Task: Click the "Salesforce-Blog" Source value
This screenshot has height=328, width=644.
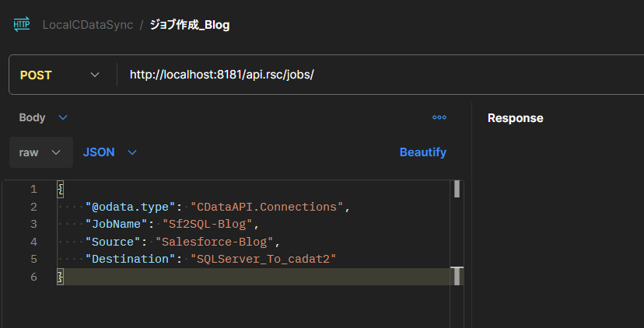Action: coord(215,241)
